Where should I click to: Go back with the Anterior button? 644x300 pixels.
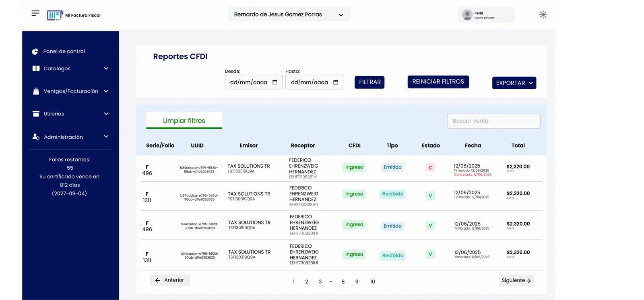point(170,280)
